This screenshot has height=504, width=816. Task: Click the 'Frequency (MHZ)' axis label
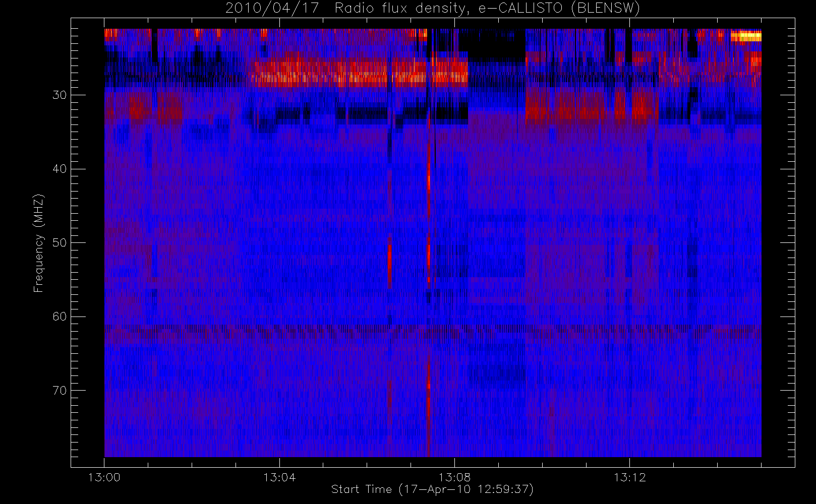pyautogui.click(x=39, y=243)
